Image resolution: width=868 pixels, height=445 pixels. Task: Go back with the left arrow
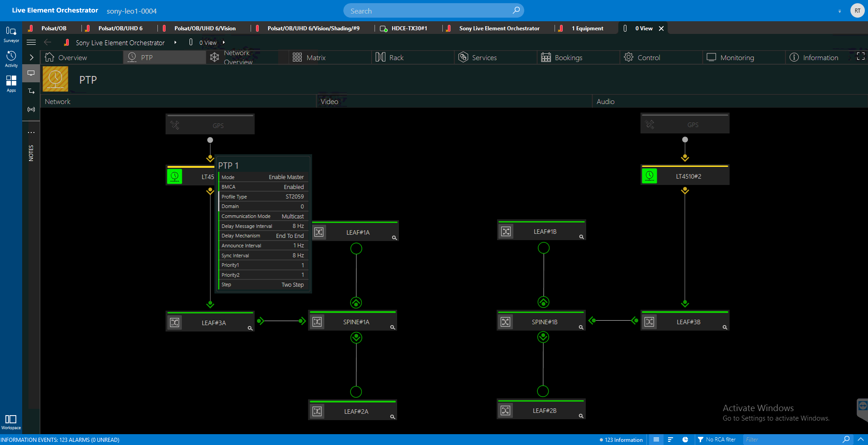(x=47, y=43)
